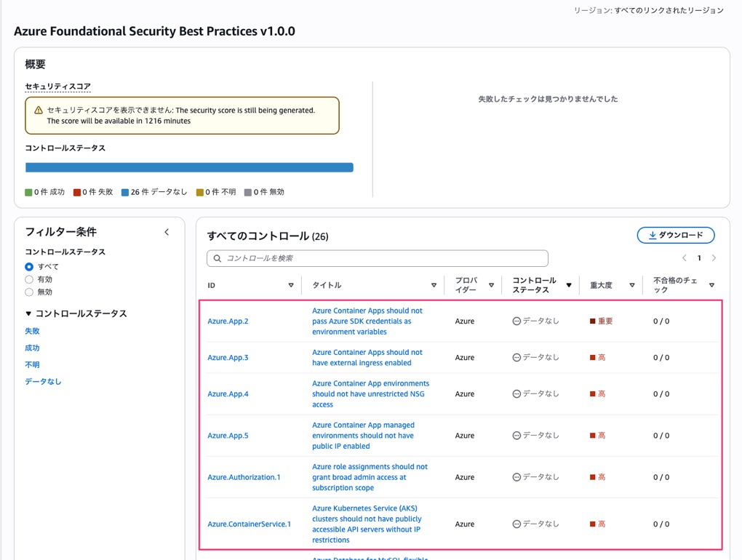
Task: Sort by the コントロールステータス column arrow
Action: (x=569, y=285)
